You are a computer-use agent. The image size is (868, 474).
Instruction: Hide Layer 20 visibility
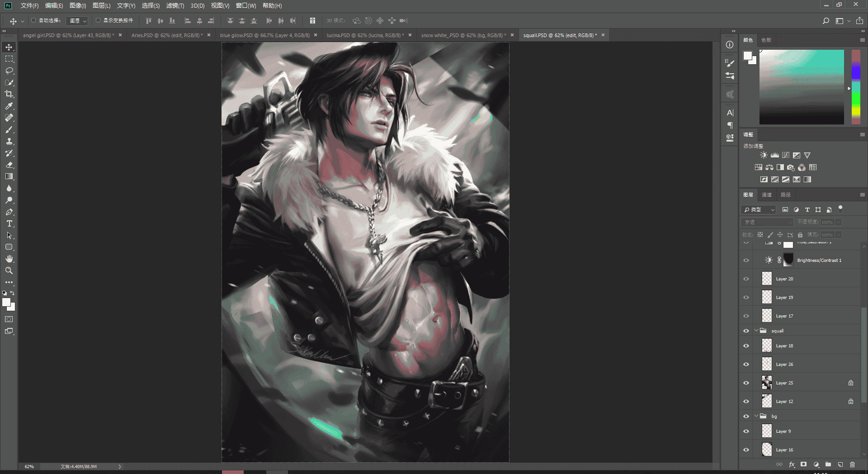(746, 279)
